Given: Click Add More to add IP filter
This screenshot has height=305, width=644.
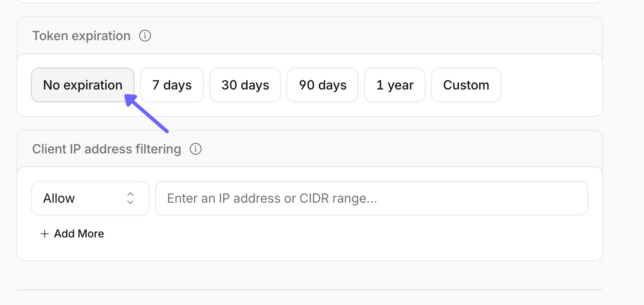Looking at the screenshot, I should 72,234.
